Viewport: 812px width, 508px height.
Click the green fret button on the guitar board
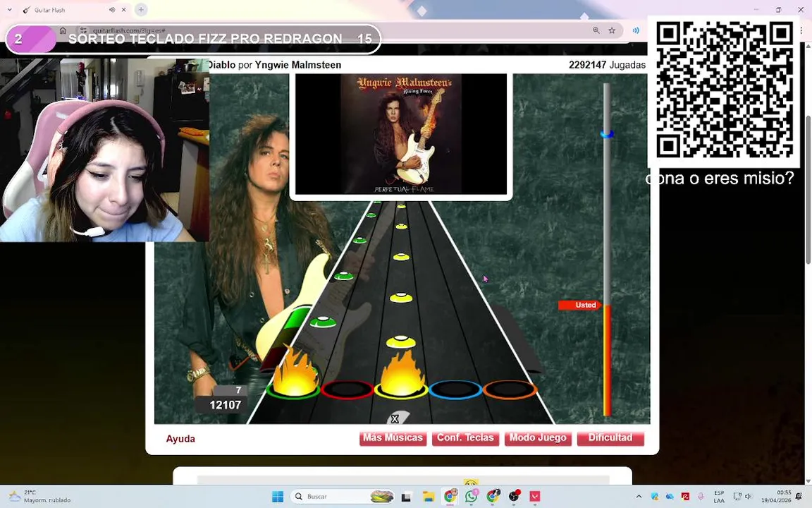click(293, 389)
